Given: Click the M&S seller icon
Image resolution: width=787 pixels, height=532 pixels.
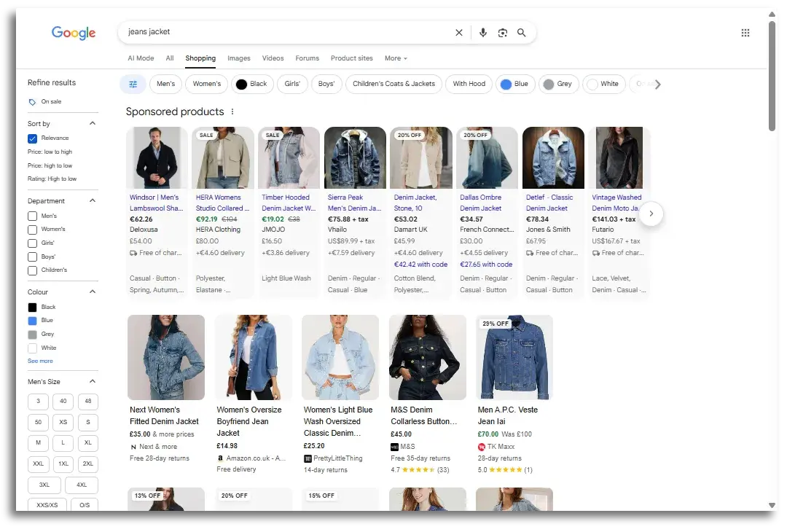Looking at the screenshot, I should tap(394, 447).
